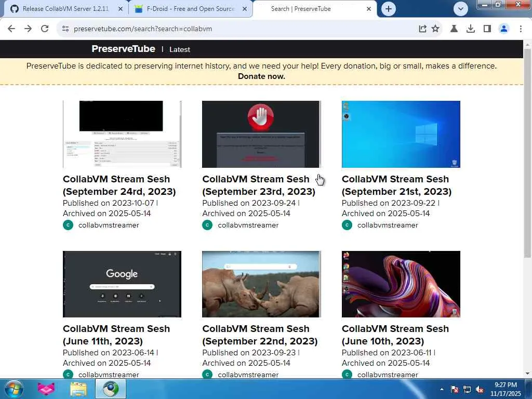532x399 pixels.
Task: Open the Google thumbnail of June 11th stream
Action: (122, 284)
